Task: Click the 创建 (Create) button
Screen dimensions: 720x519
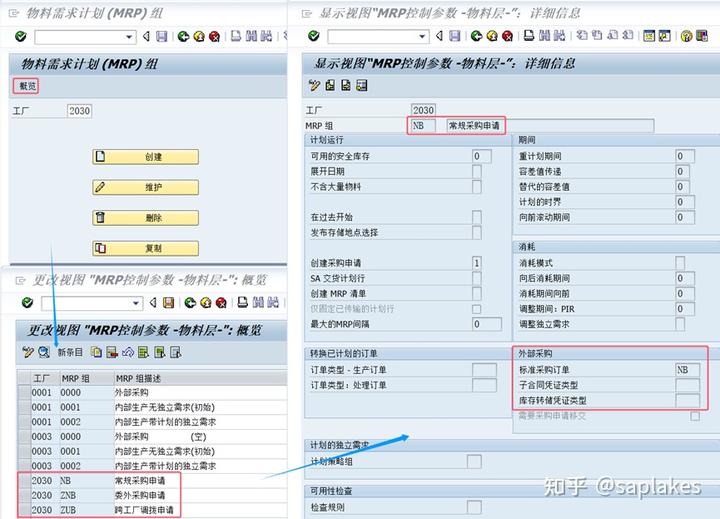Action: point(145,157)
